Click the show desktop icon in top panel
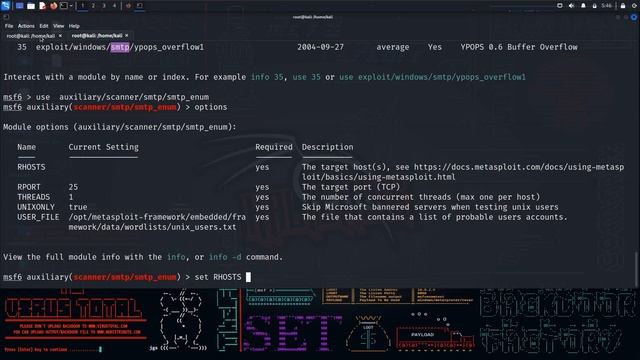The image size is (640, 360). (x=19, y=6)
